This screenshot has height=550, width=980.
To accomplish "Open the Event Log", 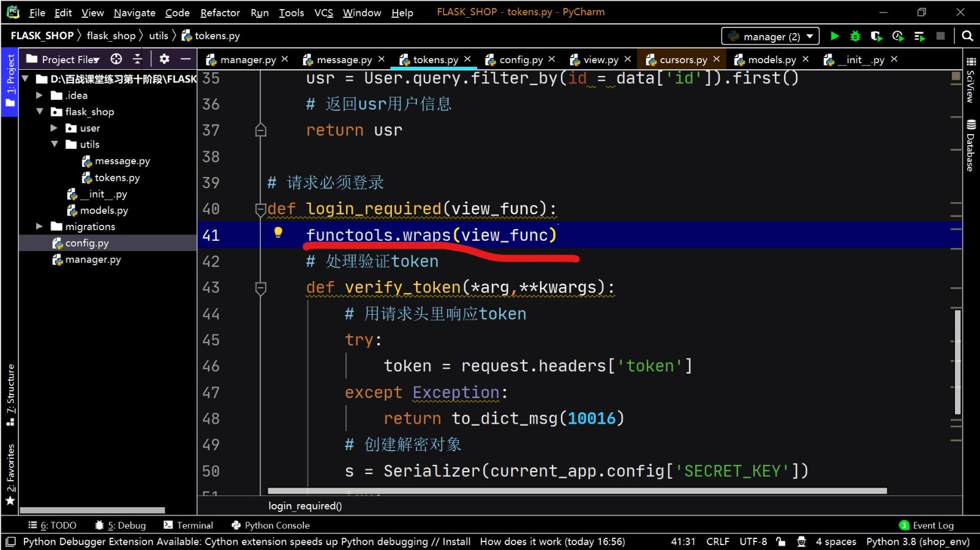I will click(926, 526).
